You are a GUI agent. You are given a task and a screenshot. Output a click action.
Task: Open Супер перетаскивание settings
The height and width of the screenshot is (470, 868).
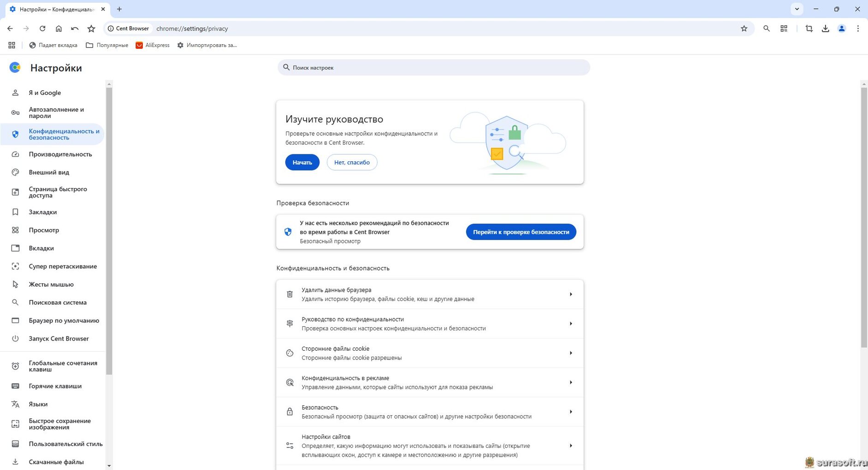coord(52,266)
